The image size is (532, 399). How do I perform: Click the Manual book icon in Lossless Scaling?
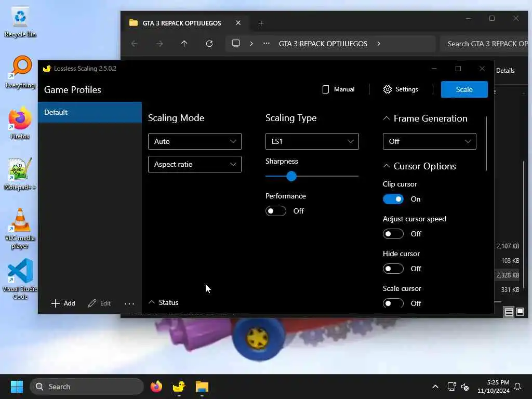pos(325,89)
